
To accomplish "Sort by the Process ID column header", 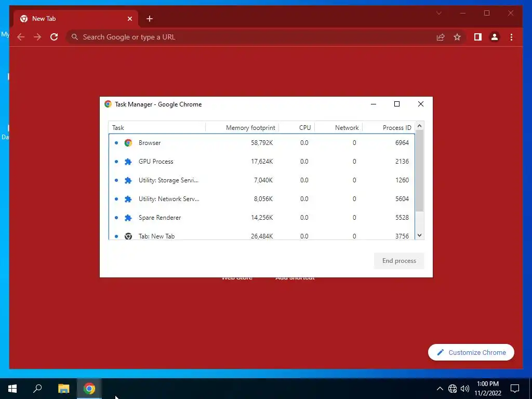I will (389, 128).
